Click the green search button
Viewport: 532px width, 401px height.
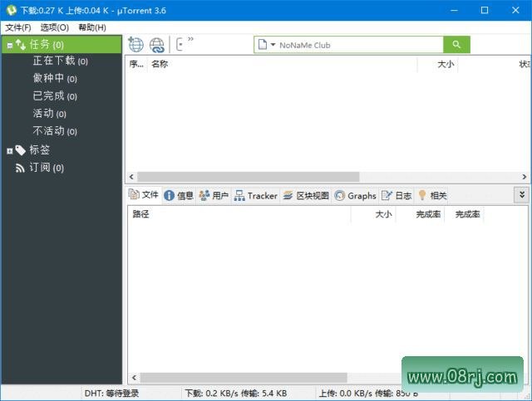(456, 44)
